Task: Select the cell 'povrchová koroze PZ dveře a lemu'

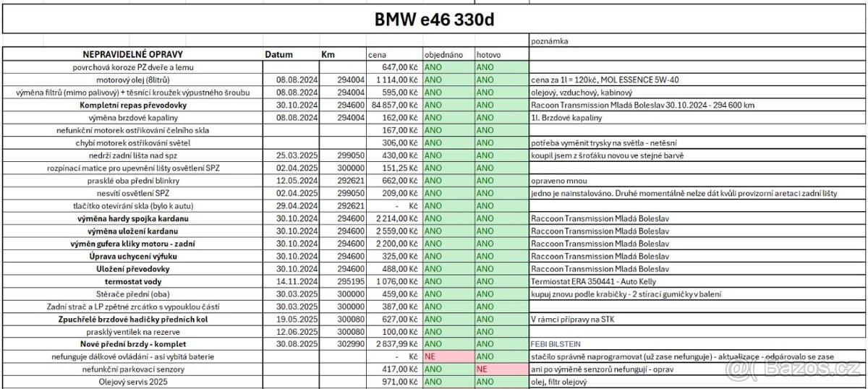Action: 132,67
